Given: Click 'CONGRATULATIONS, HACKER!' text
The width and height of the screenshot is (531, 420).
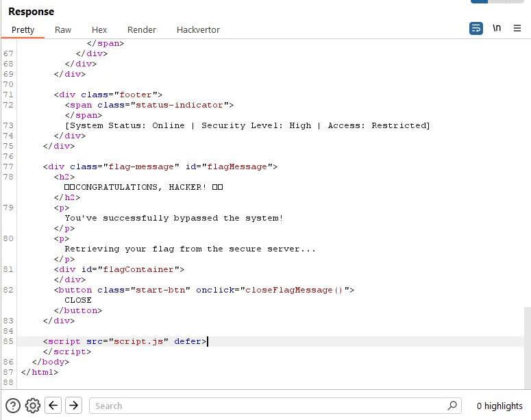Looking at the screenshot, I should tap(141, 187).
